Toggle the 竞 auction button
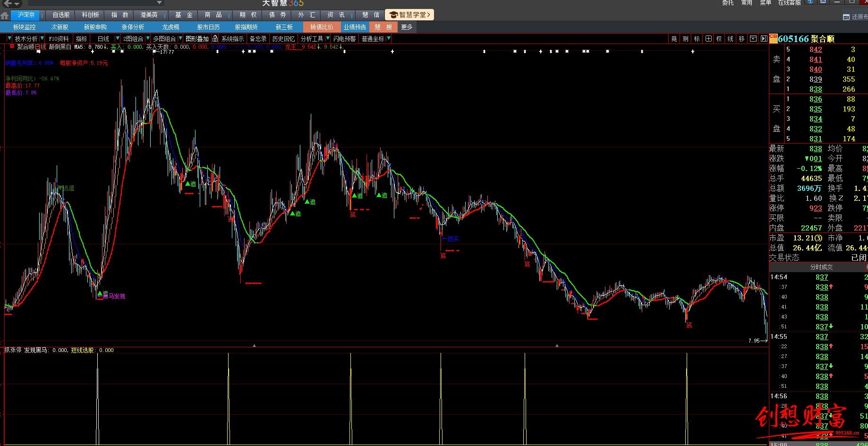The height and width of the screenshot is (446, 868). click(x=674, y=39)
